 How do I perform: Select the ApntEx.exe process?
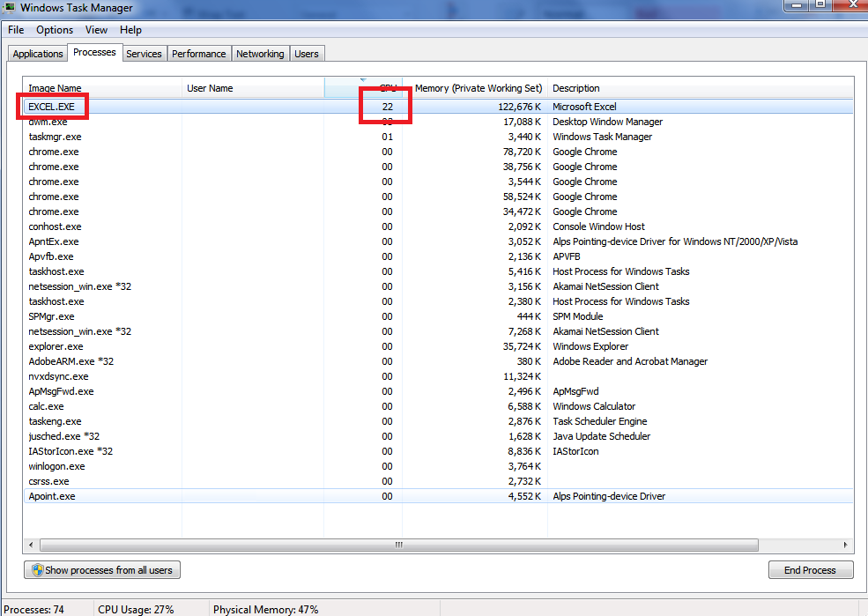[438, 241]
